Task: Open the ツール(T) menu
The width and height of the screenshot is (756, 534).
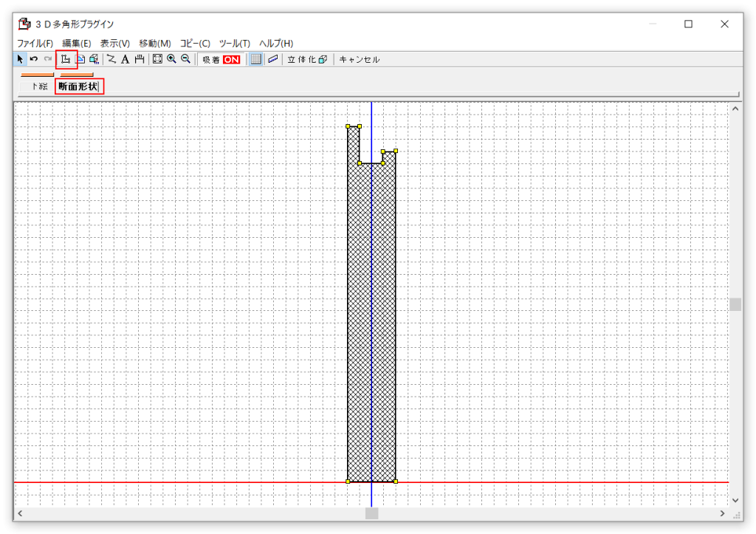Action: [x=234, y=44]
